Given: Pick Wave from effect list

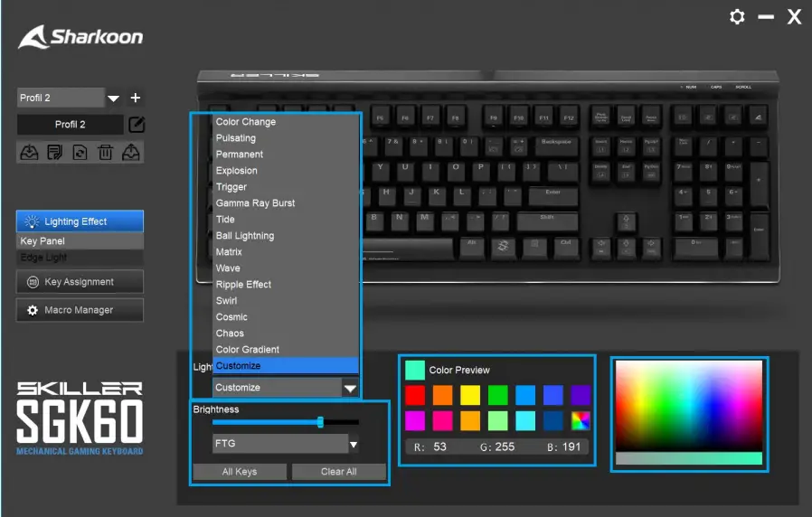Looking at the screenshot, I should point(228,268).
